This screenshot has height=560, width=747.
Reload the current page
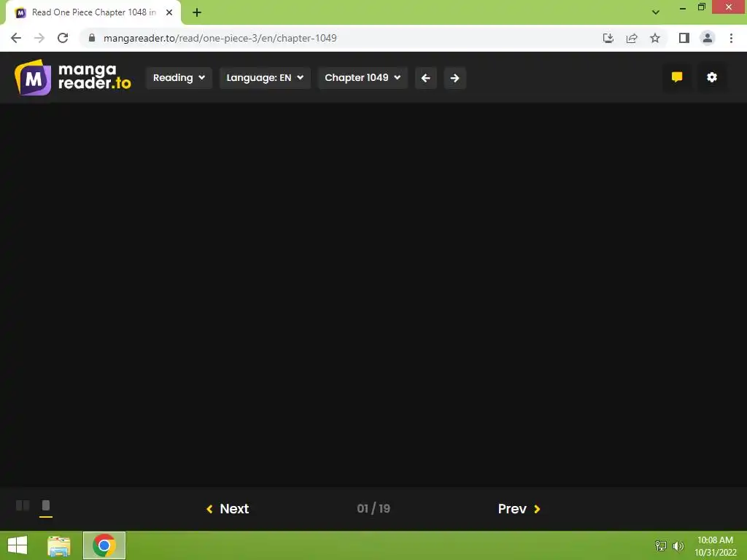tap(63, 38)
